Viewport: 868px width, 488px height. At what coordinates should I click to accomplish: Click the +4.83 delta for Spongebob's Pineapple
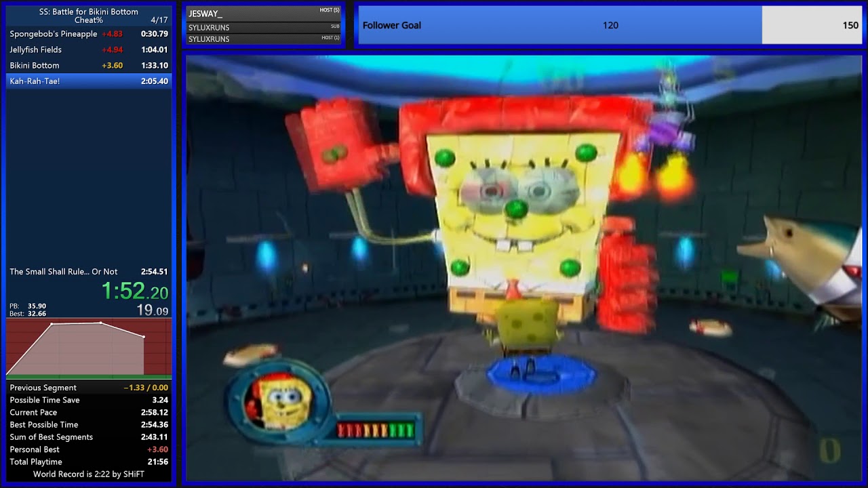pyautogui.click(x=112, y=34)
